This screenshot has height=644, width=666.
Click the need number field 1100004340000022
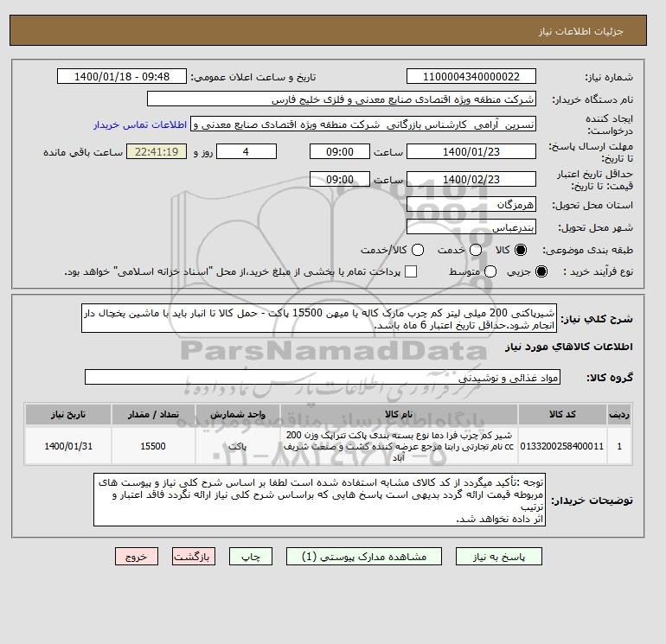471,76
